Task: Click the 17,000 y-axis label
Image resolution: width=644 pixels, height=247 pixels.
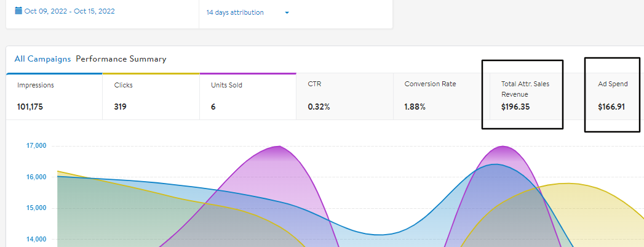Action: coord(36,145)
